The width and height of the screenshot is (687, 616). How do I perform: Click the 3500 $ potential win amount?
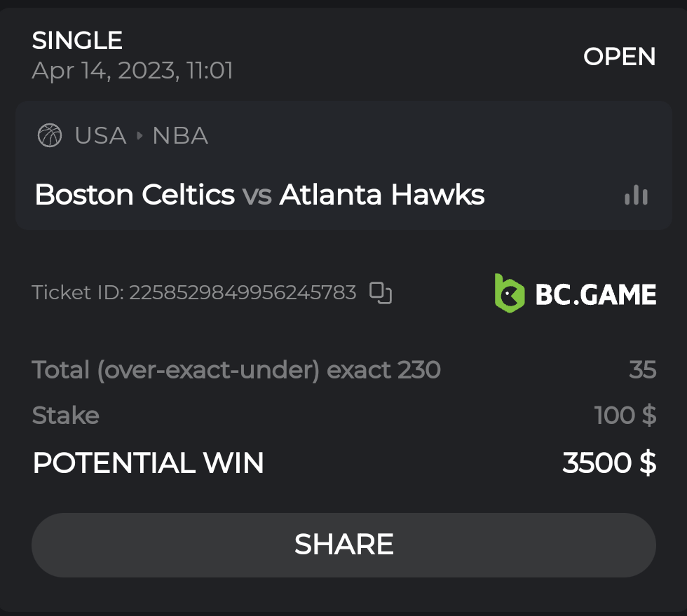coord(609,463)
